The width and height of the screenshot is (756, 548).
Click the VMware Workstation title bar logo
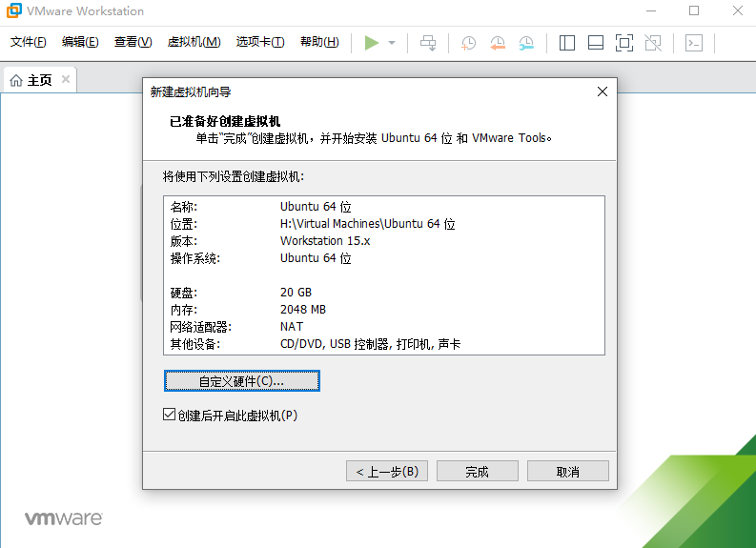[x=13, y=10]
